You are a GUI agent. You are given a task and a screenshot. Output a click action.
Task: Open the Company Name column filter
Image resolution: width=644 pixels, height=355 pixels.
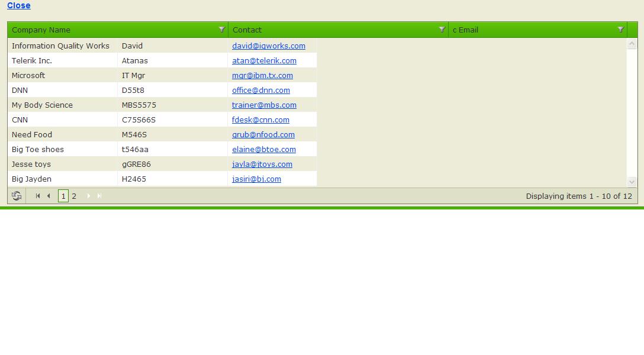(222, 30)
